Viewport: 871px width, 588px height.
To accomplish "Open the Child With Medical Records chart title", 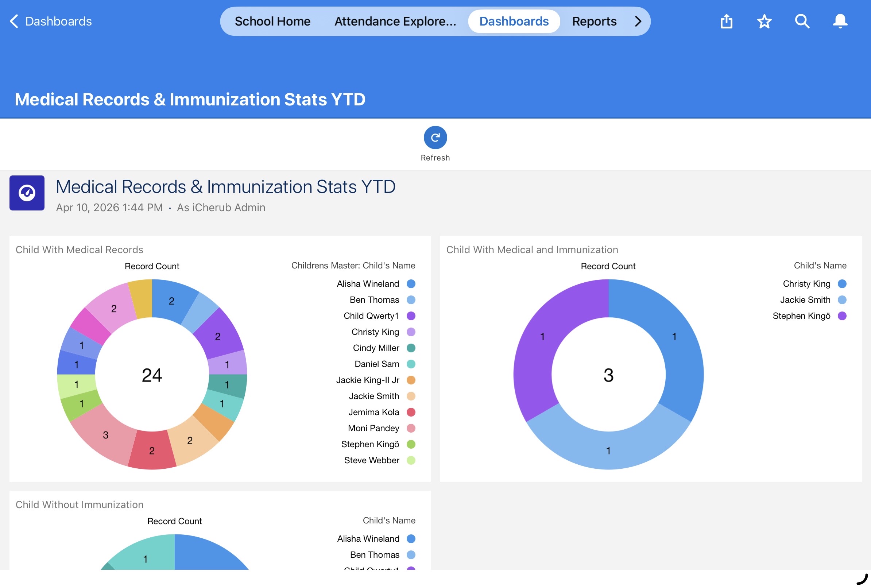I will (80, 249).
